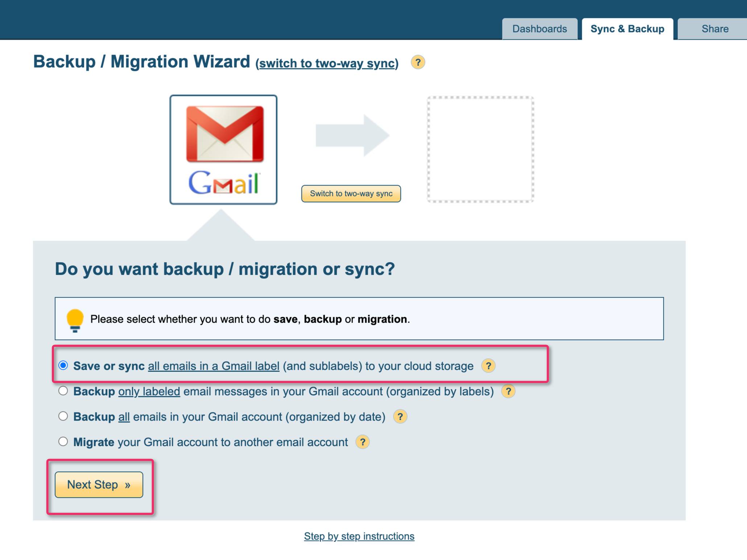
Task: Click the lightbulb tip icon
Action: coord(75,320)
